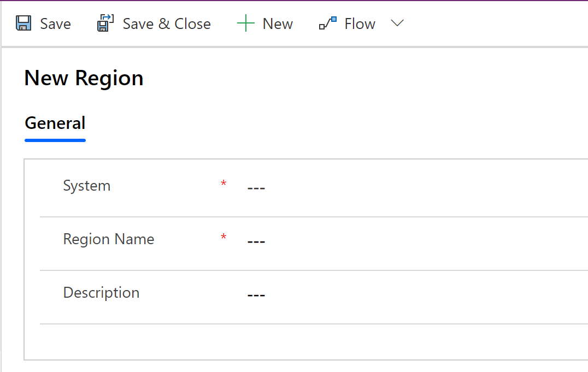Open the Flow menu label
The height and width of the screenshot is (372, 588).
point(360,24)
